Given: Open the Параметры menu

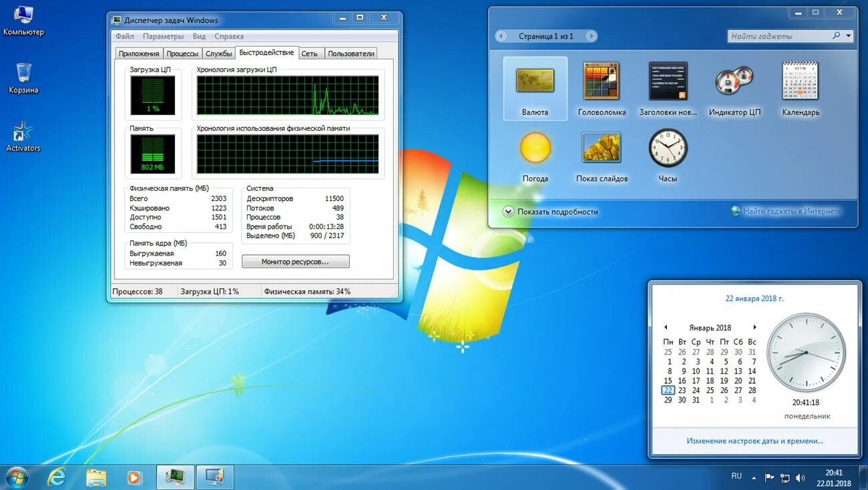Looking at the screenshot, I should (163, 37).
